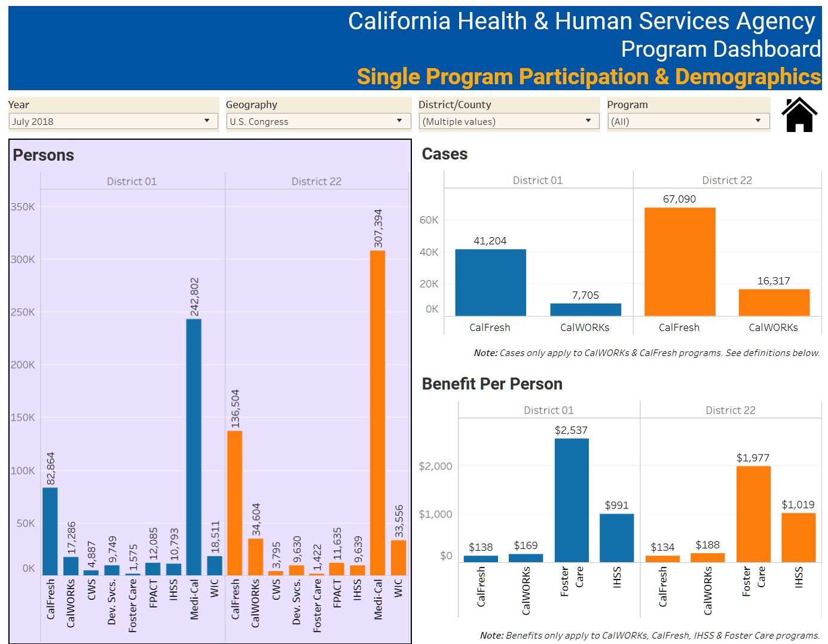
Task: Select District 22 CalFresh cases bar
Action: [680, 262]
